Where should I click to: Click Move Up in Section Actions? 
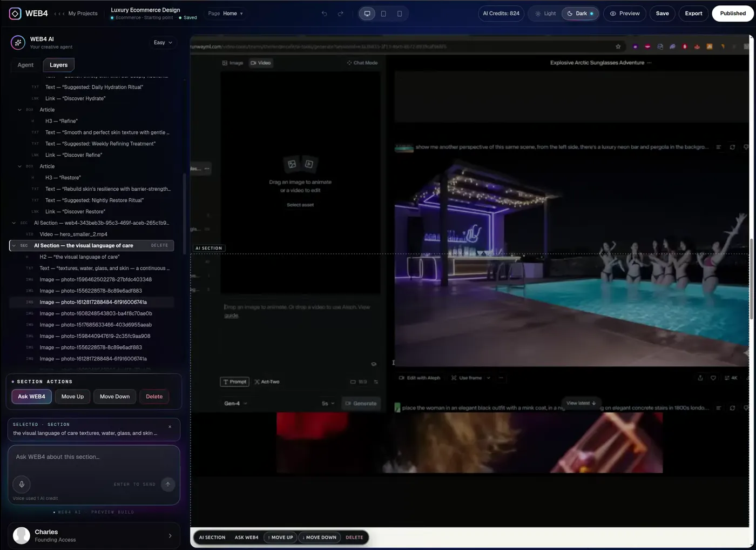click(72, 397)
